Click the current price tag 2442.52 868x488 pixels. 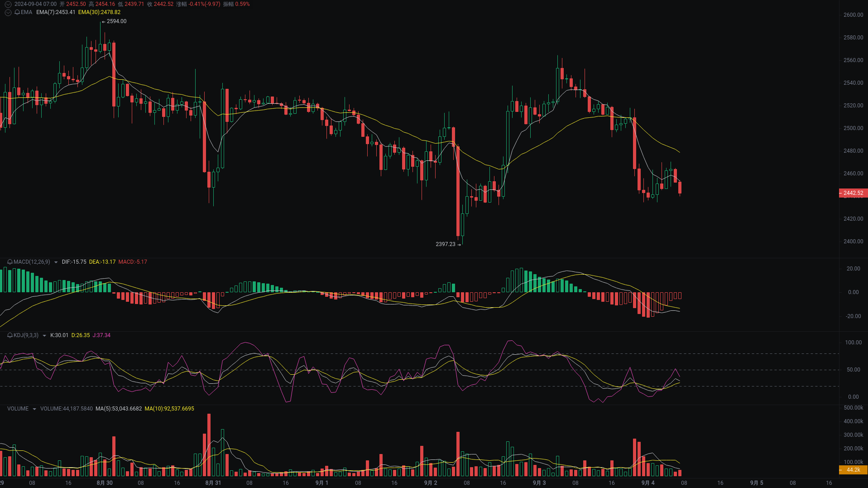(x=853, y=193)
